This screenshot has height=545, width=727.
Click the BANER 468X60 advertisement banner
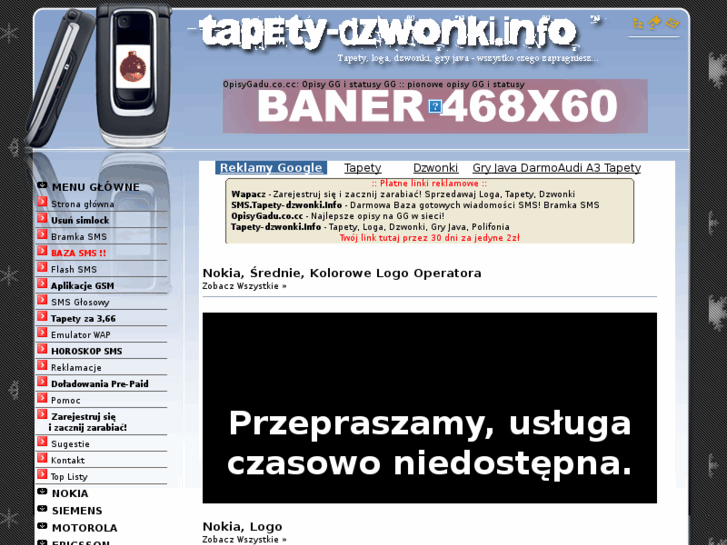[435, 106]
